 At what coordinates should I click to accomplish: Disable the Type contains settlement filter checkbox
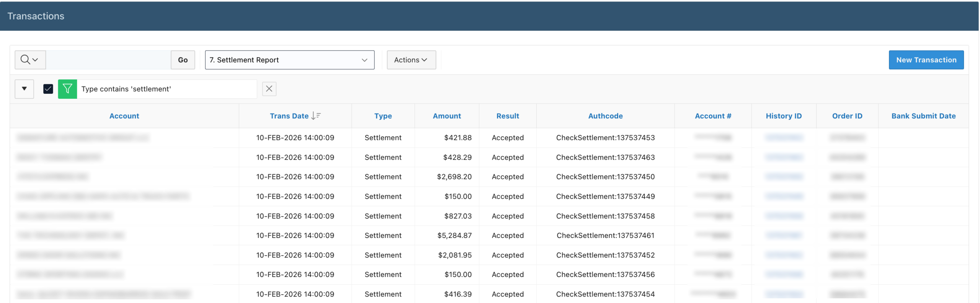point(48,89)
